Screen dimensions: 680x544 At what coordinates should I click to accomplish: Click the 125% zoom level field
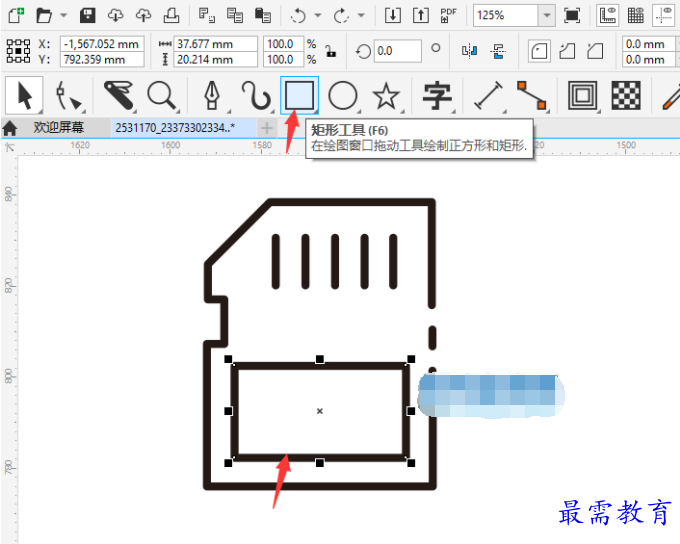[506, 16]
